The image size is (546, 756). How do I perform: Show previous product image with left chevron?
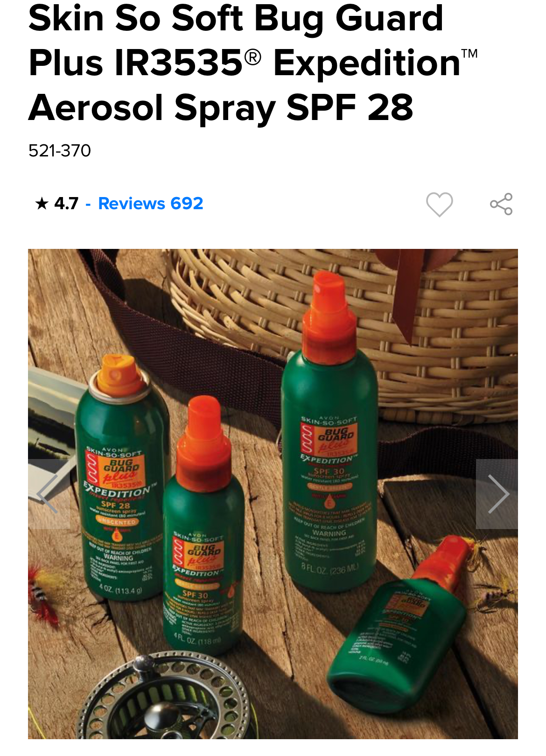click(x=49, y=494)
